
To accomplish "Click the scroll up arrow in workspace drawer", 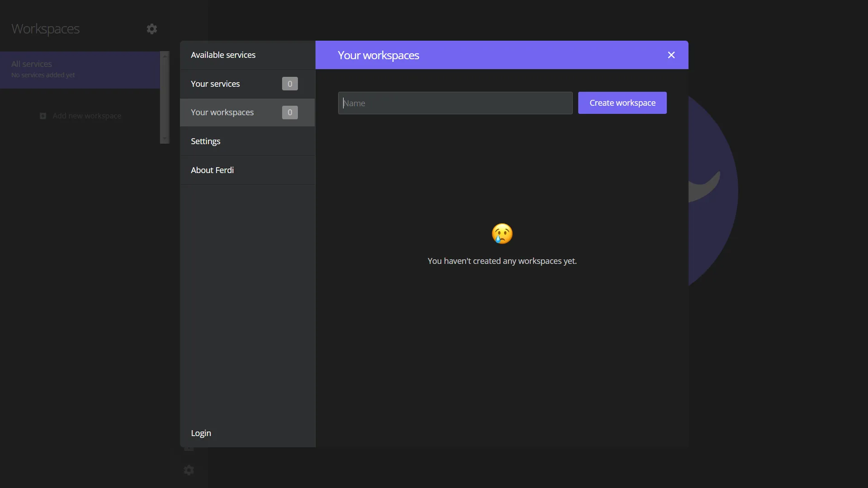I will (165, 56).
